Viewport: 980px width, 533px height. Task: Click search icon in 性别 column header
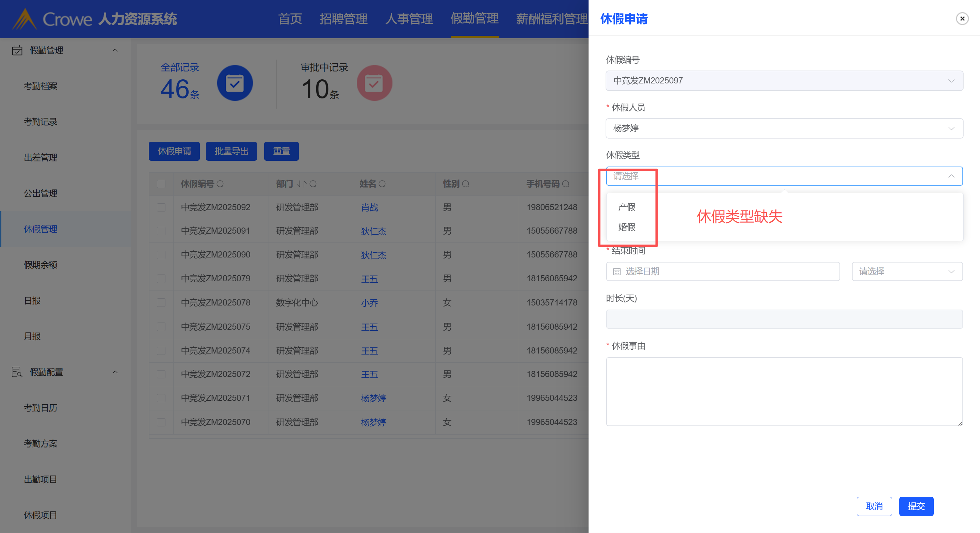coord(466,184)
